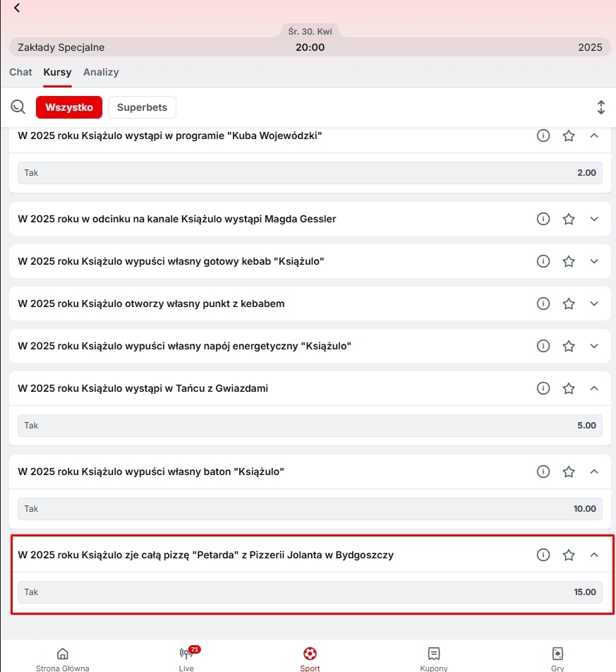The width and height of the screenshot is (616, 672).
Task: Click the expand/collapse all arrows icon
Action: click(x=600, y=107)
